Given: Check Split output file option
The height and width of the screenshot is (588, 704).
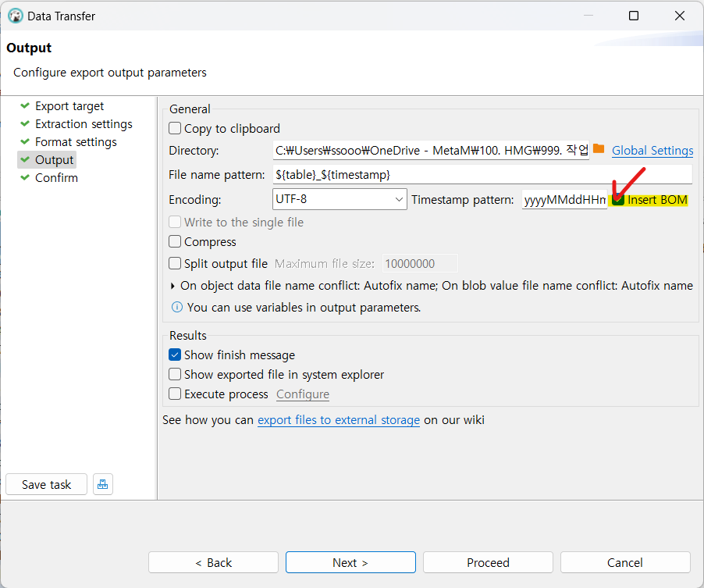Looking at the screenshot, I should [175, 263].
